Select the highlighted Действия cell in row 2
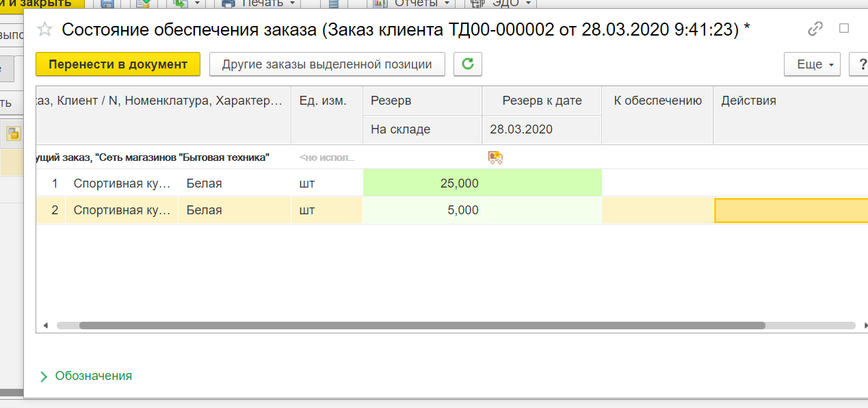Viewport: 868px width, 408px height. pyautogui.click(x=790, y=210)
